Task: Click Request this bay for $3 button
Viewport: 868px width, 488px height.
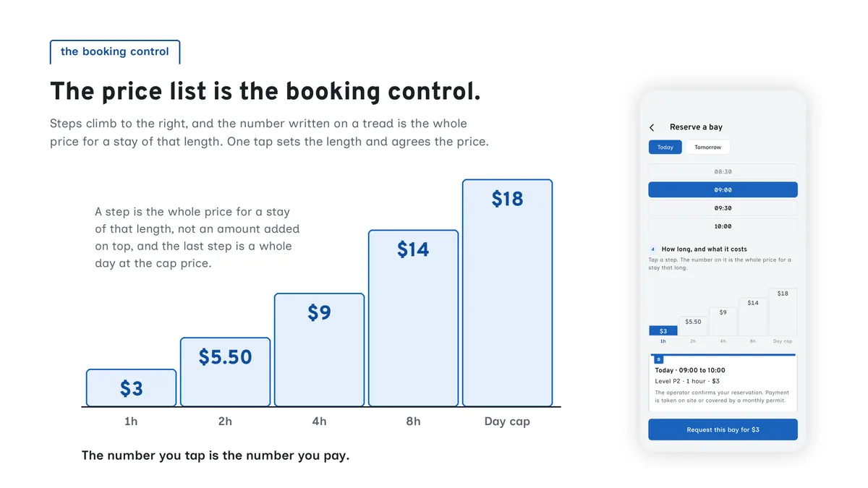Action: pyautogui.click(x=723, y=429)
